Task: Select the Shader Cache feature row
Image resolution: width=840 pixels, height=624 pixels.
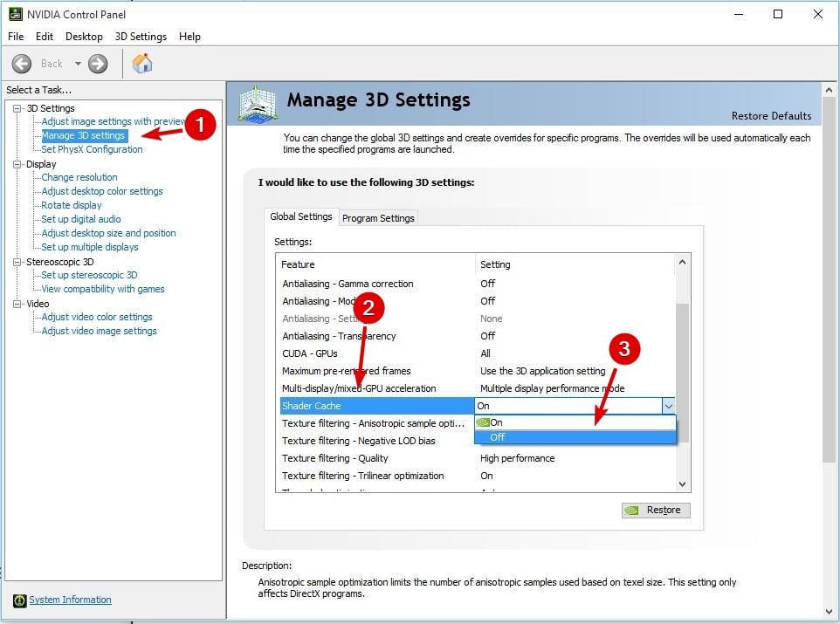Action: [x=376, y=406]
